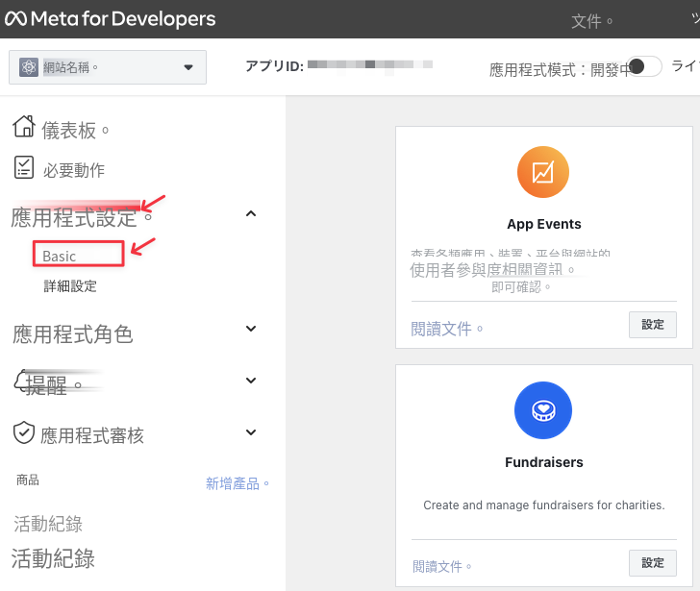Click the アプリID label
700x591 pixels.
coord(275,66)
